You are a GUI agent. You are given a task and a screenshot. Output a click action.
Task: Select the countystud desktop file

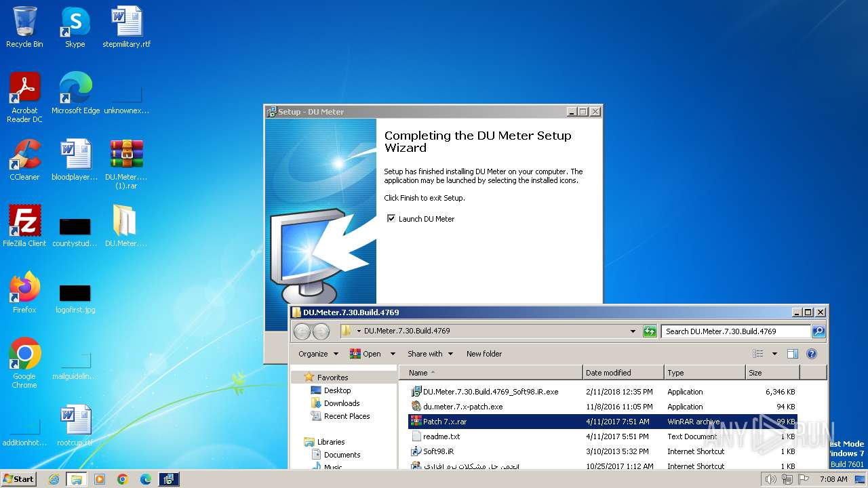click(75, 230)
